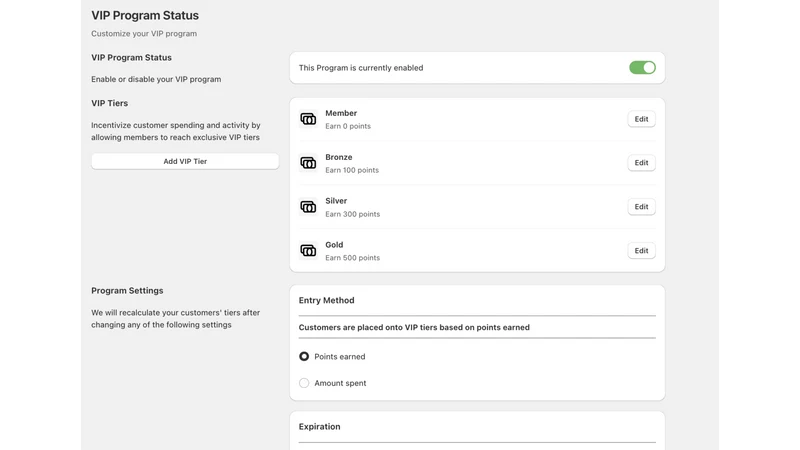Click the Gold tier coins icon
800x450 pixels.
(308, 251)
